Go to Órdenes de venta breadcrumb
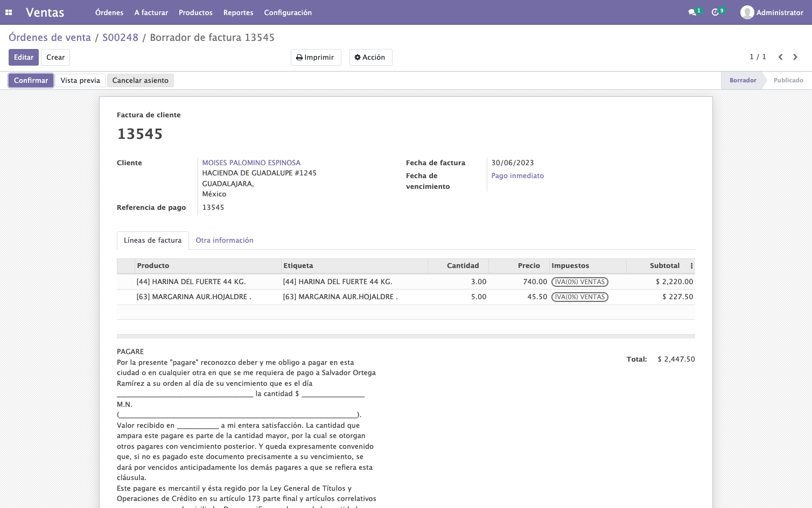The width and height of the screenshot is (812, 508). [x=50, y=38]
